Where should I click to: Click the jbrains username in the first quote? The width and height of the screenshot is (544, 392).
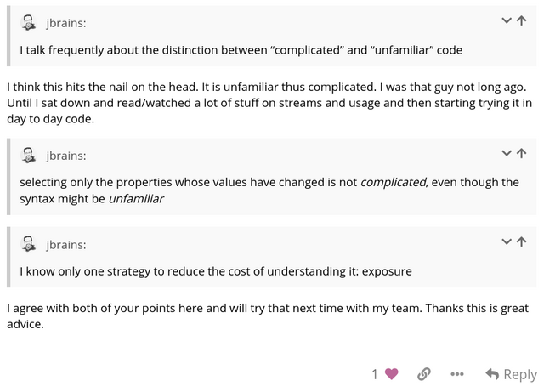click(x=65, y=23)
